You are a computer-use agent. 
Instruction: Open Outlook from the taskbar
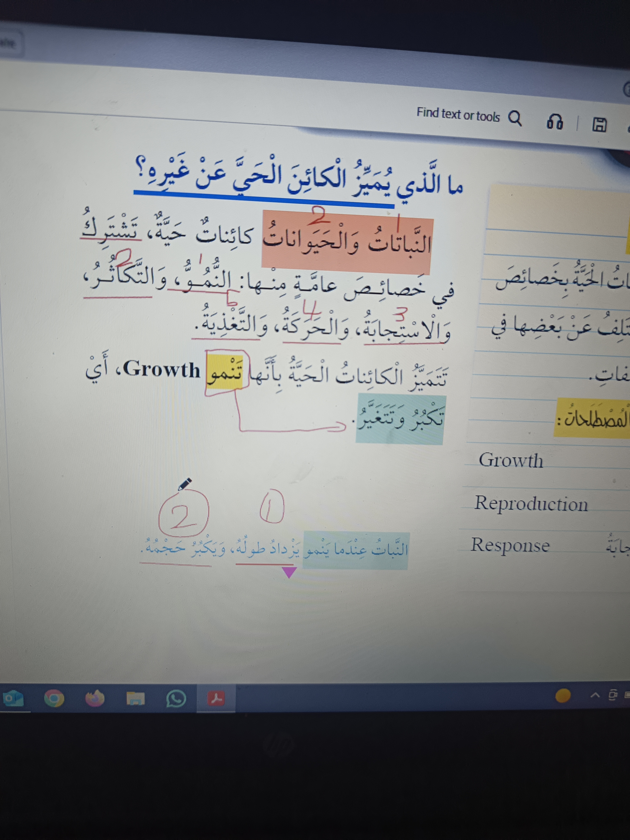tap(13, 698)
